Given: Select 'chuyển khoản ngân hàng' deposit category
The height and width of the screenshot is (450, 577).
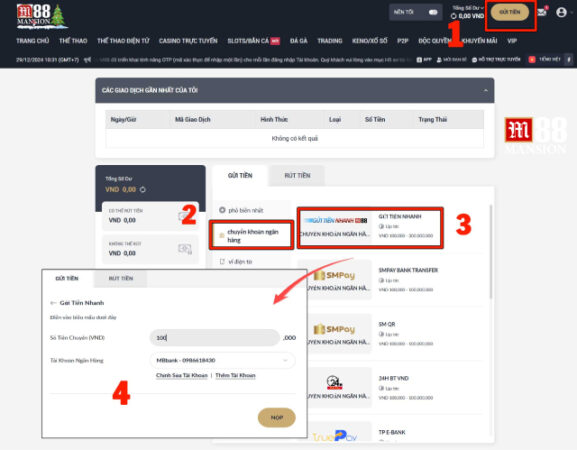Looking at the screenshot, I should (x=251, y=235).
